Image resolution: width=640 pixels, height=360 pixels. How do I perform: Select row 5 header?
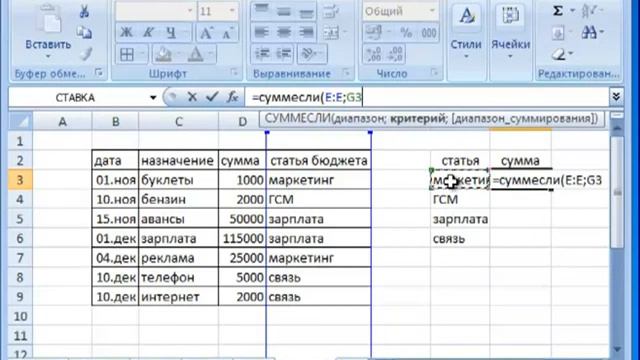pyautogui.click(x=20, y=219)
